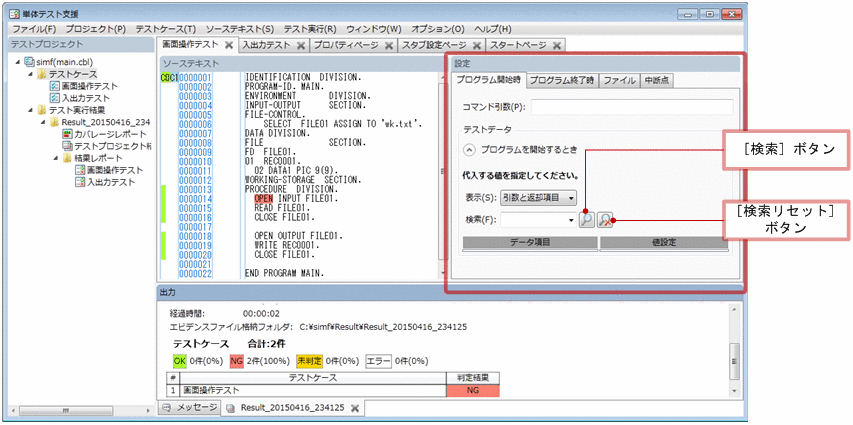Open the オプション(O) menu
This screenshot has height=425, width=853.
(438, 29)
